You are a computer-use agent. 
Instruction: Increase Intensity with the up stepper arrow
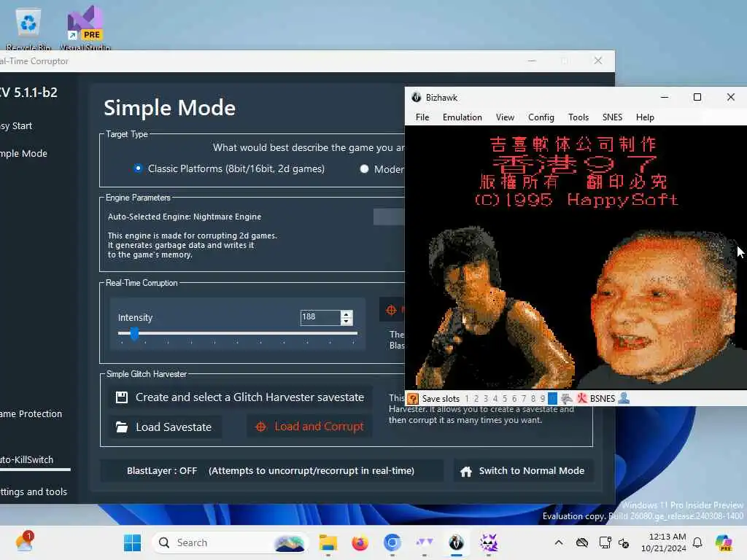[347, 314]
